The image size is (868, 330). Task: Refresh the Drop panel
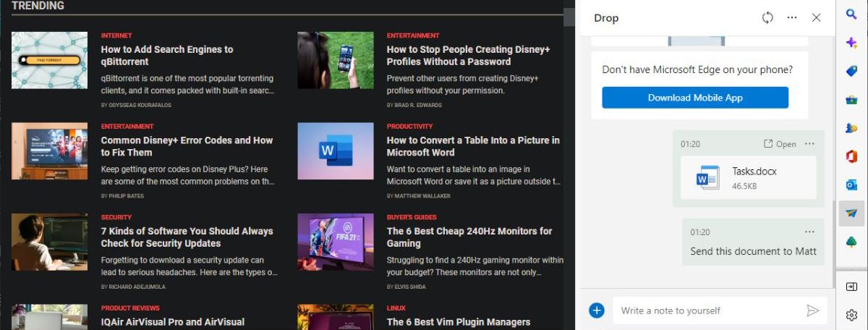767,17
